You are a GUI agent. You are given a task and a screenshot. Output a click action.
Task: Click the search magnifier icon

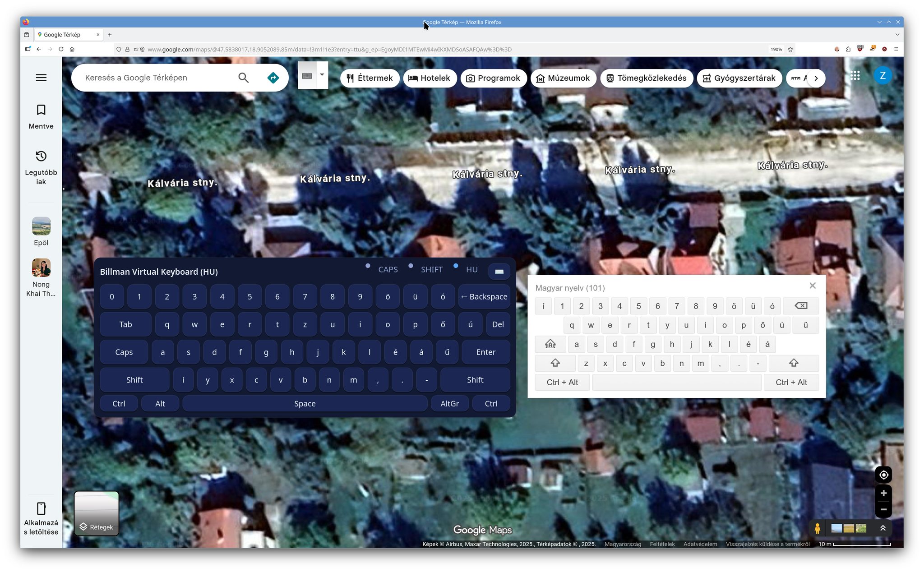243,78
